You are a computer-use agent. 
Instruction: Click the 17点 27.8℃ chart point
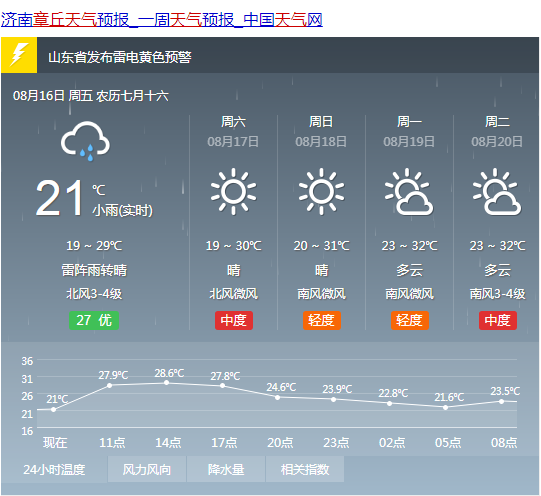223,386
